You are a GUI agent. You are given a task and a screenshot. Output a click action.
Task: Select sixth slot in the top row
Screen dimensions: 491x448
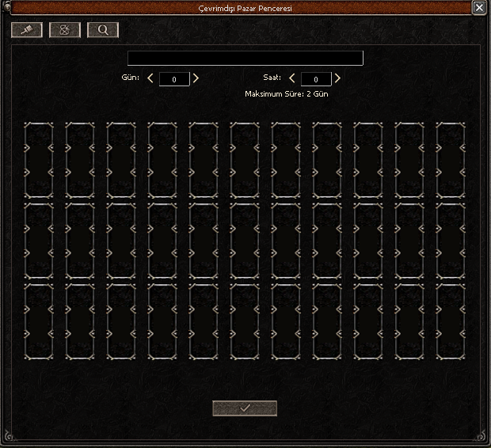coord(245,159)
